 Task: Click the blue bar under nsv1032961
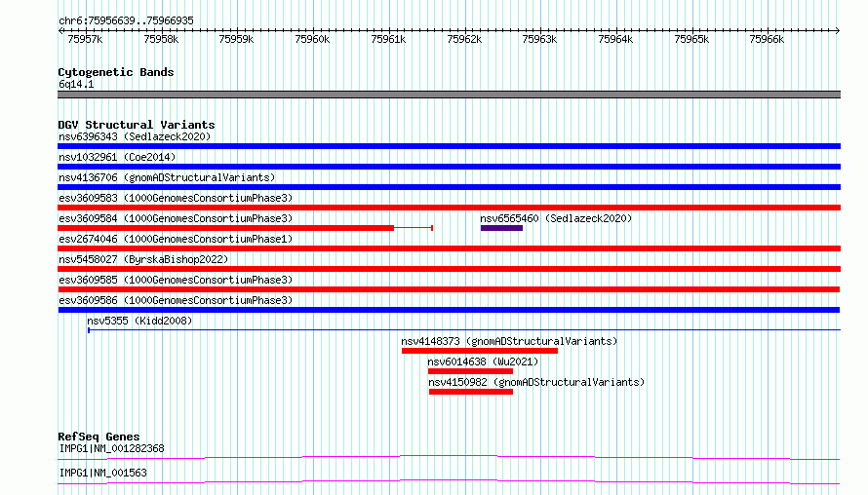[449, 167]
